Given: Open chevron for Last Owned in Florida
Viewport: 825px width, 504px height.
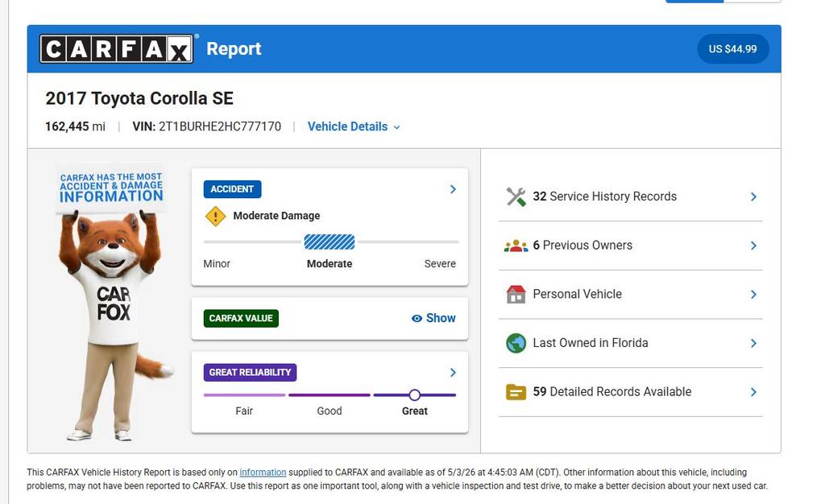Looking at the screenshot, I should 753,343.
